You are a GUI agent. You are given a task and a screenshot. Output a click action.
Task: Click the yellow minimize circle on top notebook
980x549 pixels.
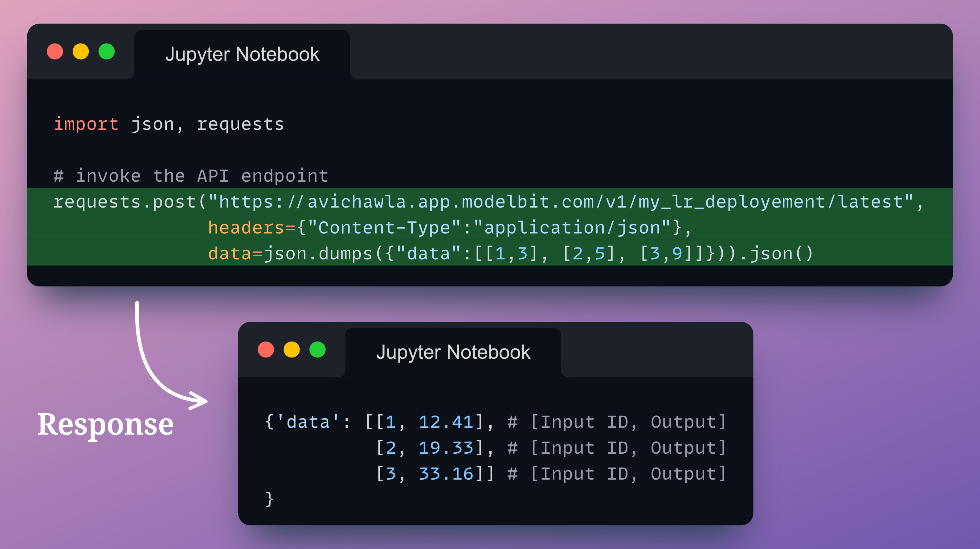(x=81, y=52)
